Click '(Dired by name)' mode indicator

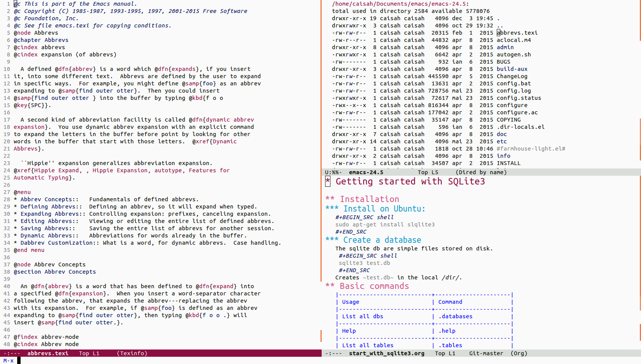[481, 172]
